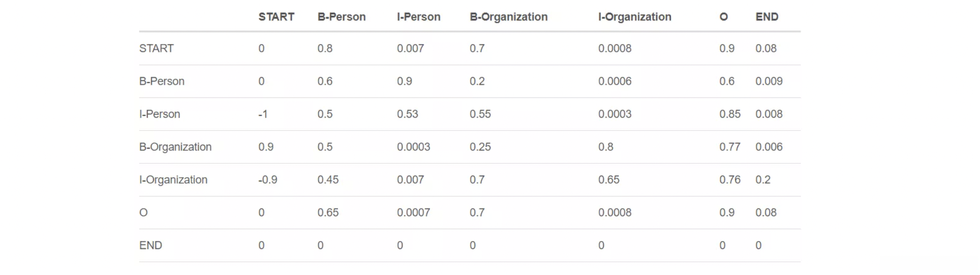Click the END column header

[x=767, y=17]
